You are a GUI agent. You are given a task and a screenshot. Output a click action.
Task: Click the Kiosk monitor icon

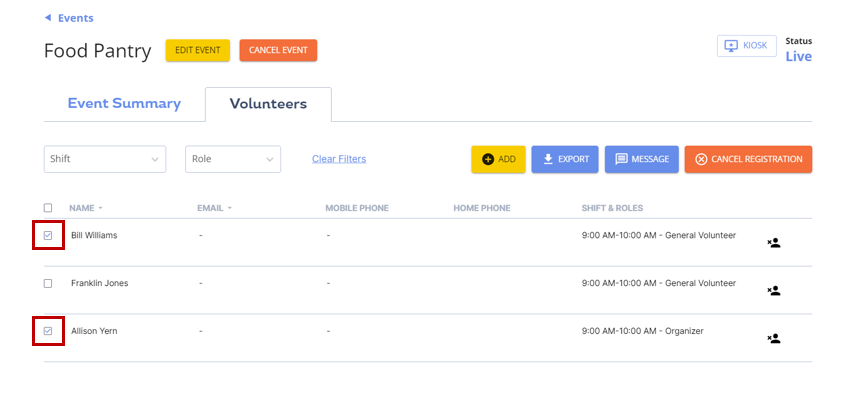pyautogui.click(x=731, y=46)
